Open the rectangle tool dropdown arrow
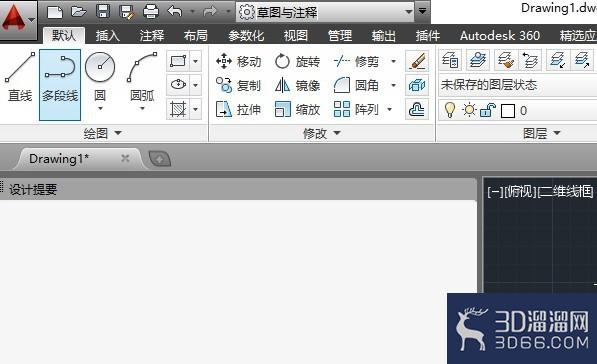Screen dimensions: 597x364 click(195, 61)
